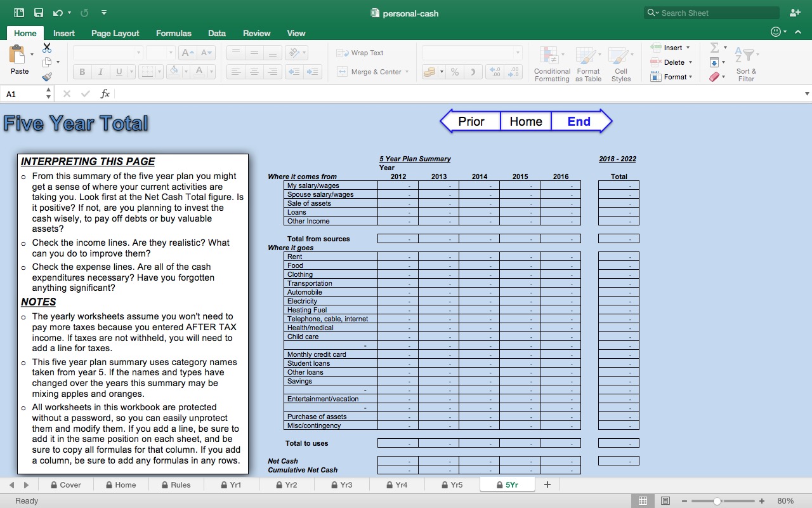Click inside the Search Sheet field
Image resolution: width=812 pixels, height=508 pixels.
[x=710, y=12]
